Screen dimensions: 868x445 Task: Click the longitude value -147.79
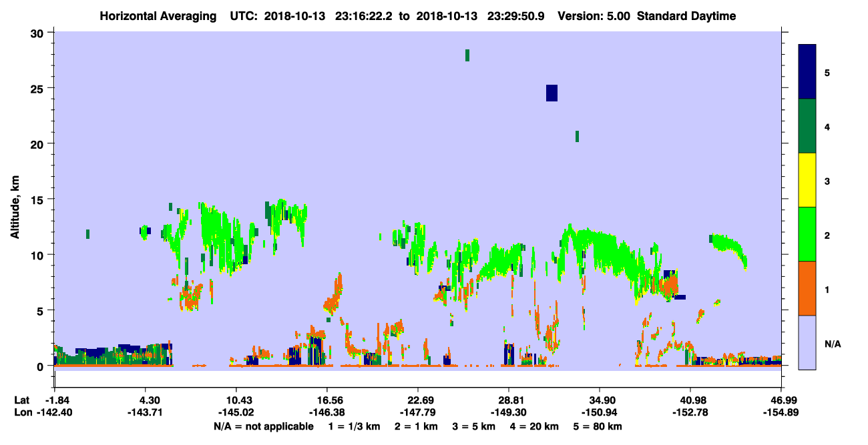pos(417,413)
